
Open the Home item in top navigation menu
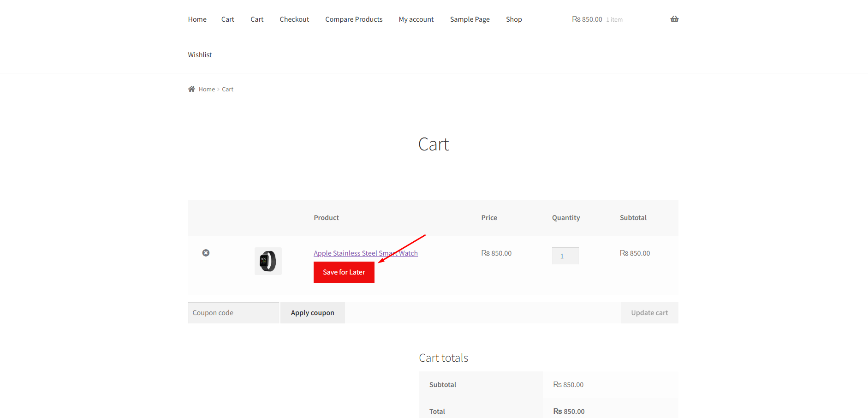[x=197, y=19]
